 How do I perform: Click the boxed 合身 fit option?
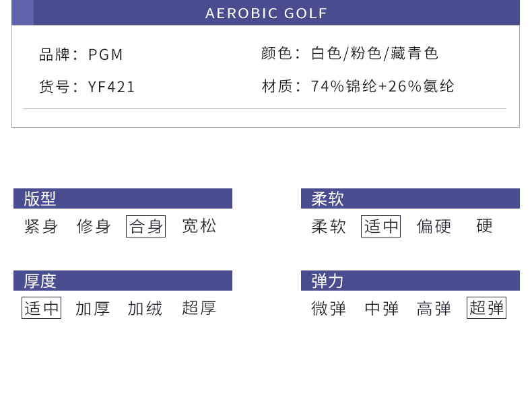tap(146, 226)
